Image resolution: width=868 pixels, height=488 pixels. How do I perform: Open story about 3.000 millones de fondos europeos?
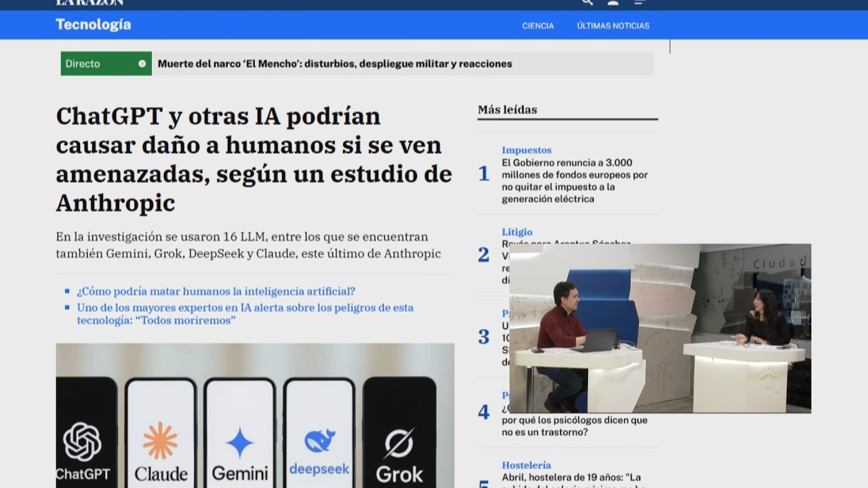574,181
